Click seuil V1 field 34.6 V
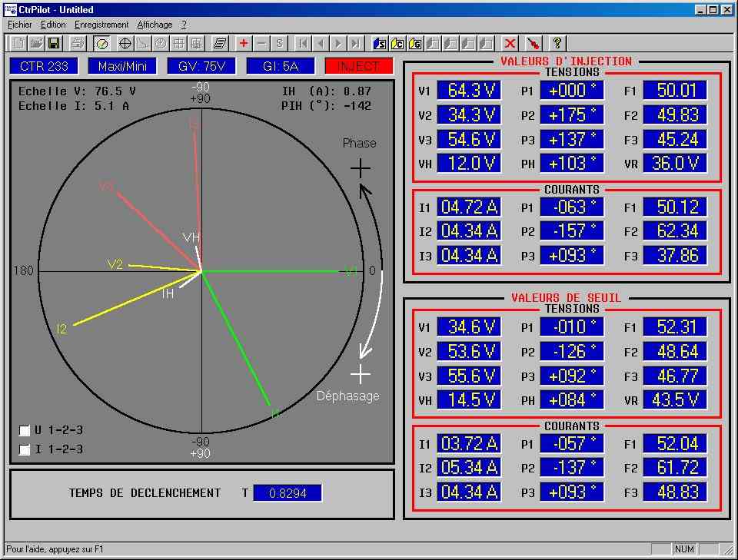This screenshot has width=738, height=560. (469, 326)
